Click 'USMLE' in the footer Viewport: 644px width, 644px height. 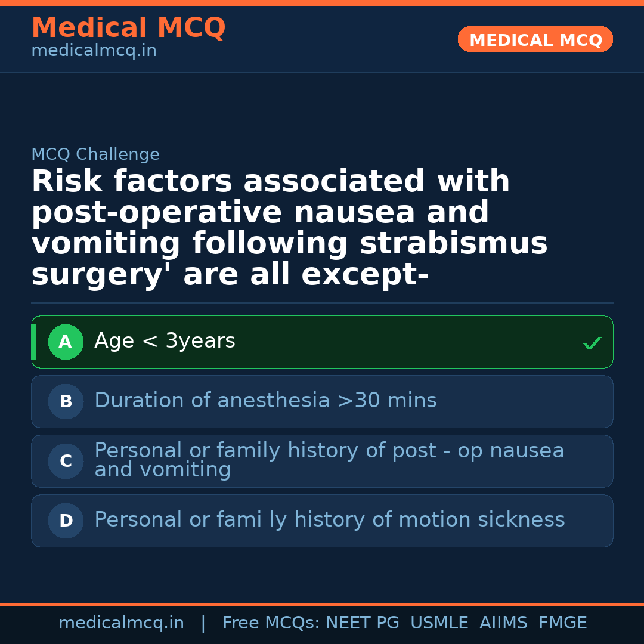pyautogui.click(x=439, y=623)
